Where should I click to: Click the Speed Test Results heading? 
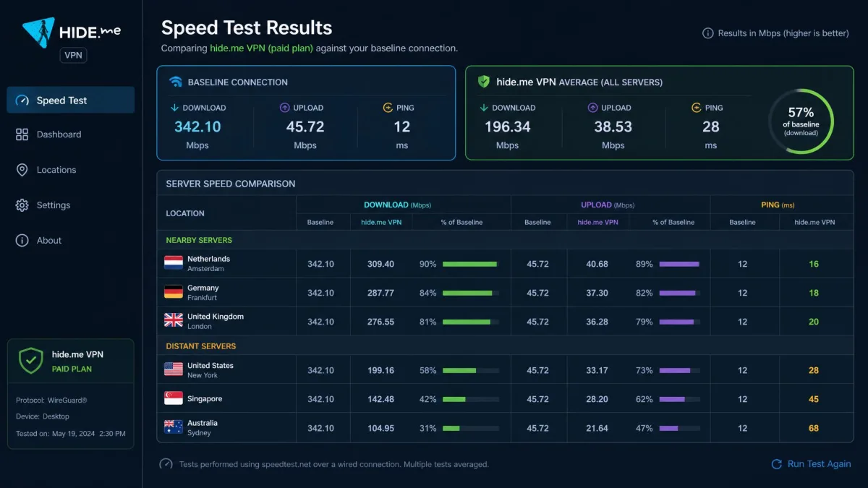point(247,28)
